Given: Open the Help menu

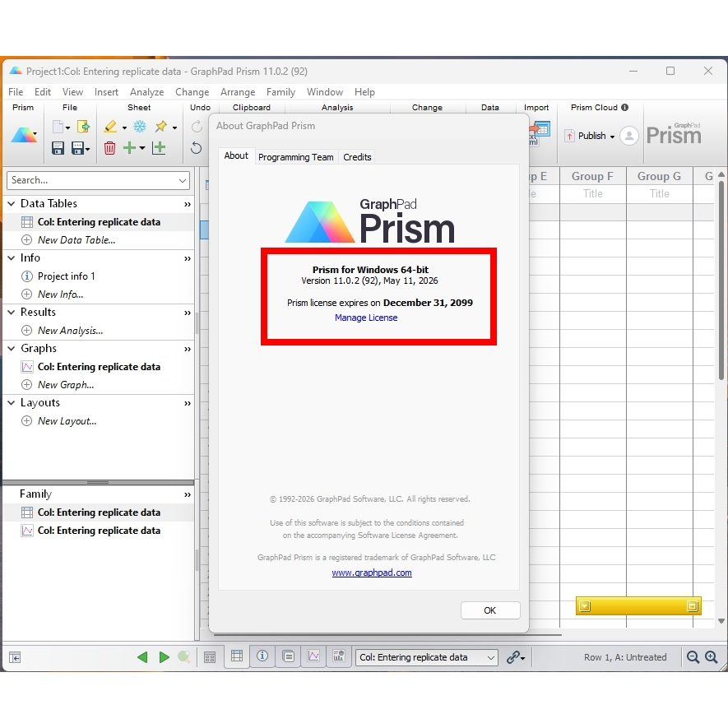Looking at the screenshot, I should (364, 92).
